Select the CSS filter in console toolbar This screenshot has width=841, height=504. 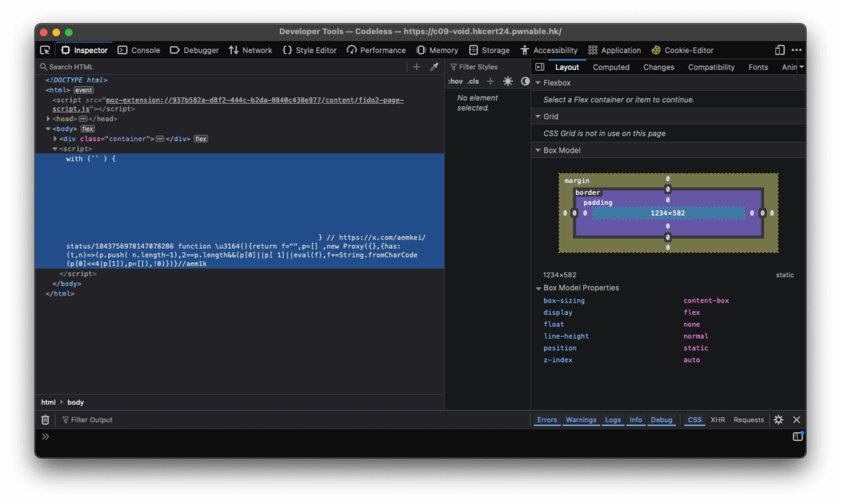coord(694,419)
